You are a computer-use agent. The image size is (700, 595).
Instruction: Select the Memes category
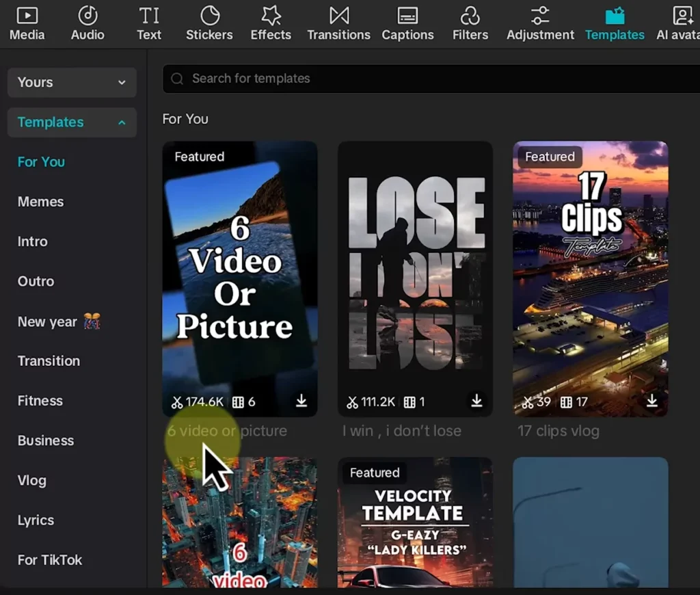[x=40, y=202]
